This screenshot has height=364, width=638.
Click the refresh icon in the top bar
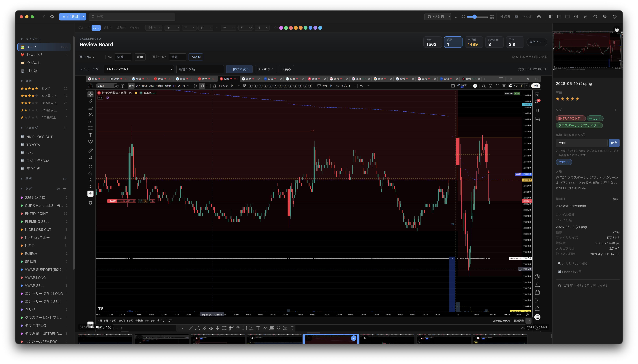point(595,17)
